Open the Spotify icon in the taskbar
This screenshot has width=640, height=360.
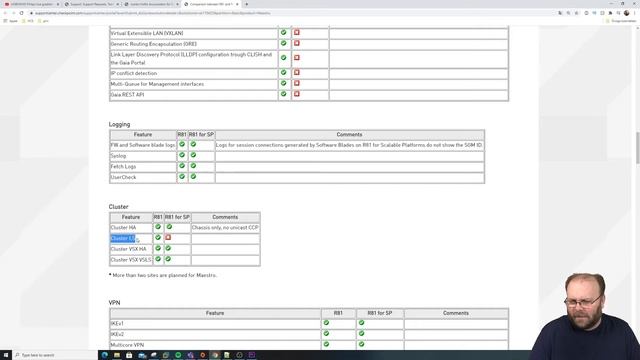[x=178, y=355]
